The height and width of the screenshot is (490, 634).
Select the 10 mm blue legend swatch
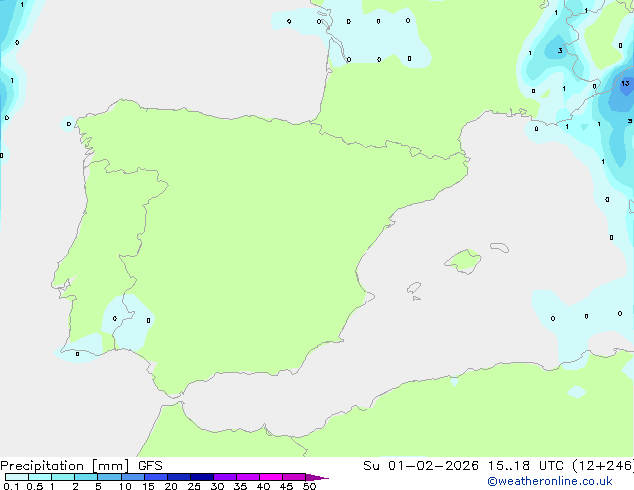[x=133, y=477]
